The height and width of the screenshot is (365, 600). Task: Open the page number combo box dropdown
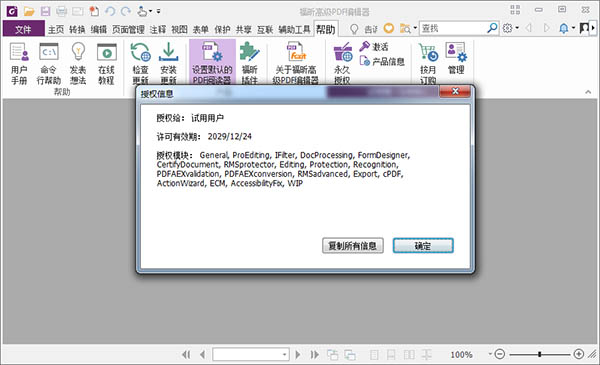click(x=284, y=355)
